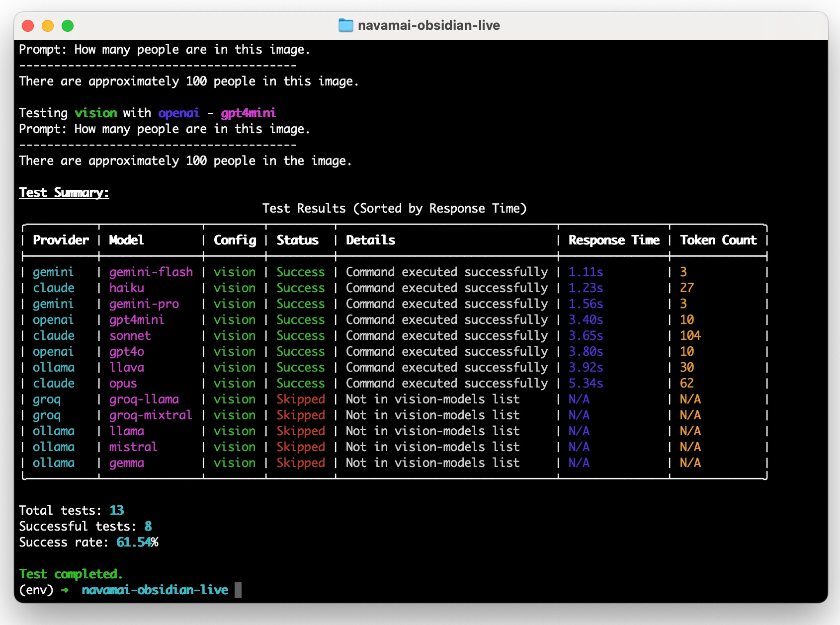Click Success status in gemini-flash row
Viewport: 840px width, 625px height.
click(x=301, y=272)
